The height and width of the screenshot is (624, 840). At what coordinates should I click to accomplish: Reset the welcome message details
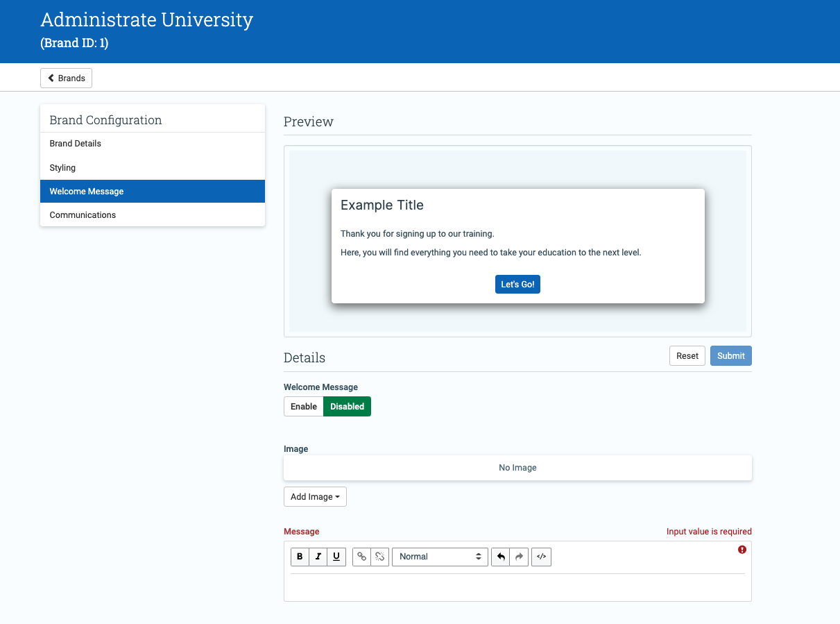pyautogui.click(x=687, y=356)
